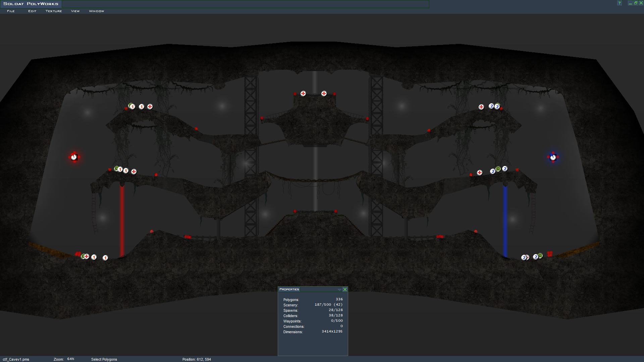Open the Edit menu
The width and height of the screenshot is (644, 362).
(x=32, y=11)
